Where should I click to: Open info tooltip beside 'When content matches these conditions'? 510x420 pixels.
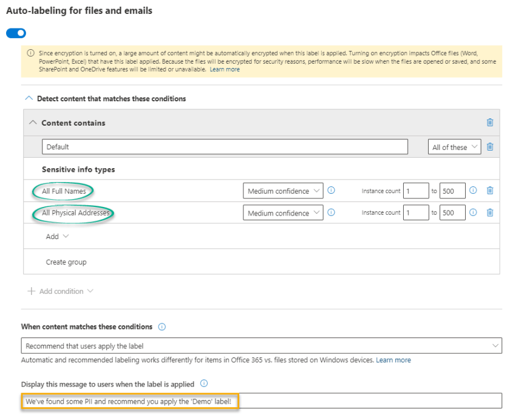[x=162, y=327]
